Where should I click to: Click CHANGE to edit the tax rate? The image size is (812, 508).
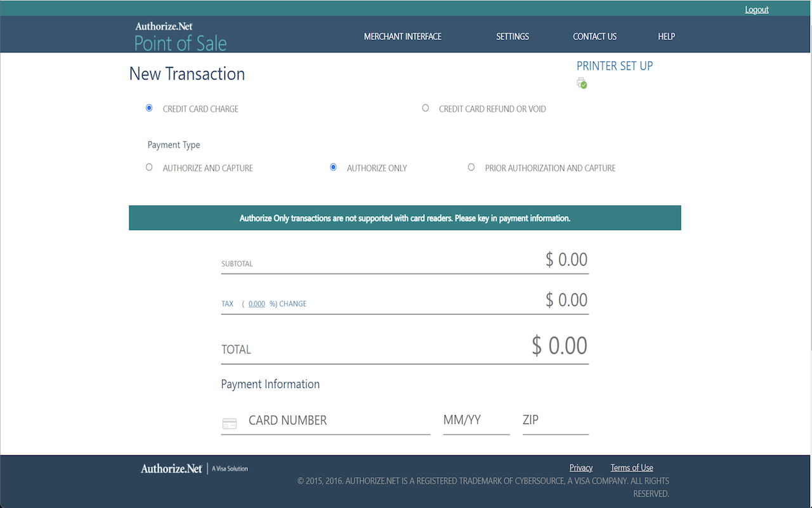click(292, 304)
